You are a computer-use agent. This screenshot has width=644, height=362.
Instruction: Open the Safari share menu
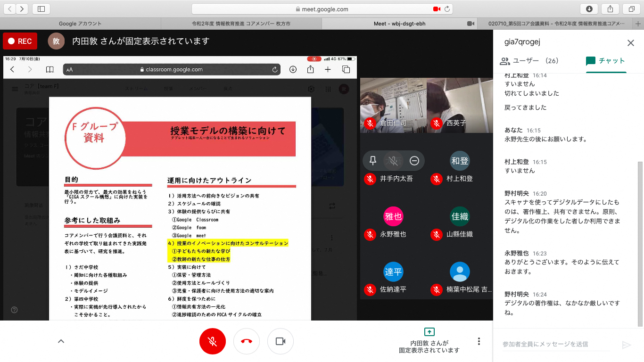tap(610, 8)
